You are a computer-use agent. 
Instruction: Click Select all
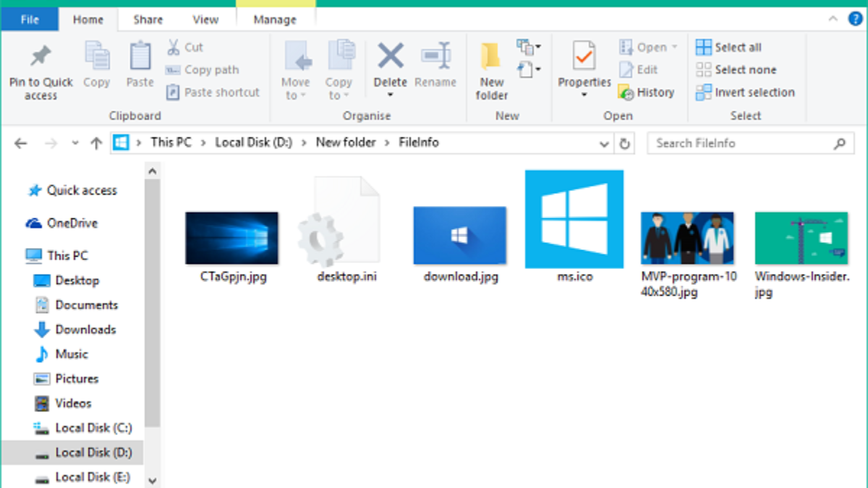tap(728, 48)
